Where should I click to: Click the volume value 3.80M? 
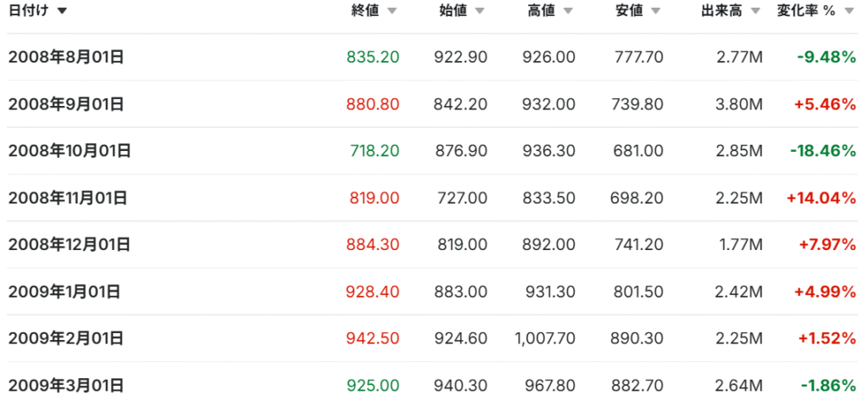[x=737, y=104]
